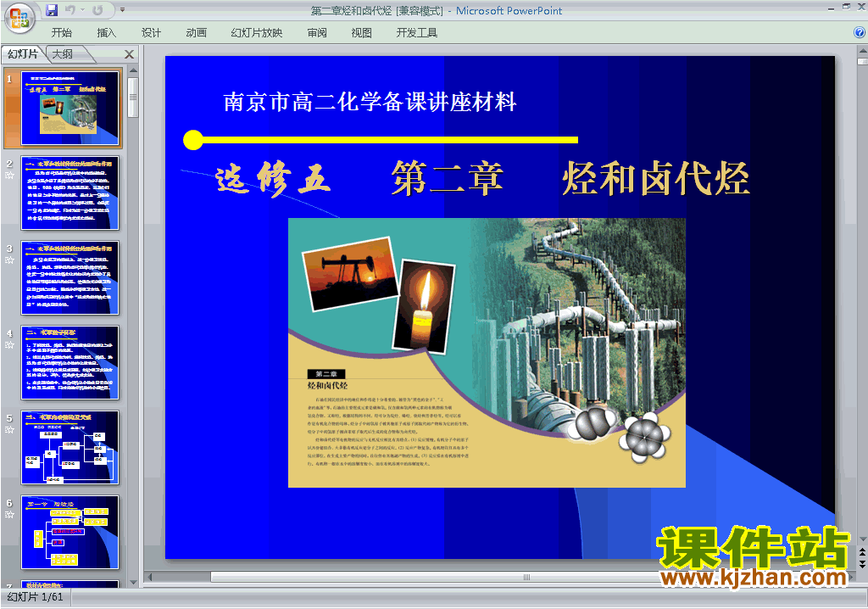Open the 视图 ribbon tab
868x609 pixels.
[x=361, y=33]
